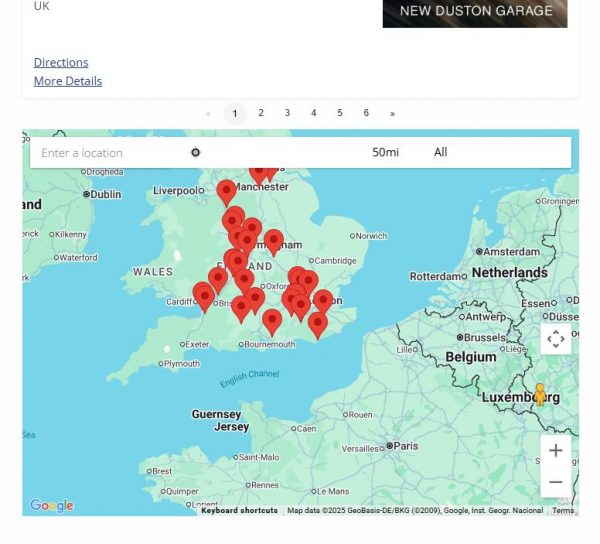Open map Keyboard shortcuts
This screenshot has height=544, width=600.
(239, 511)
